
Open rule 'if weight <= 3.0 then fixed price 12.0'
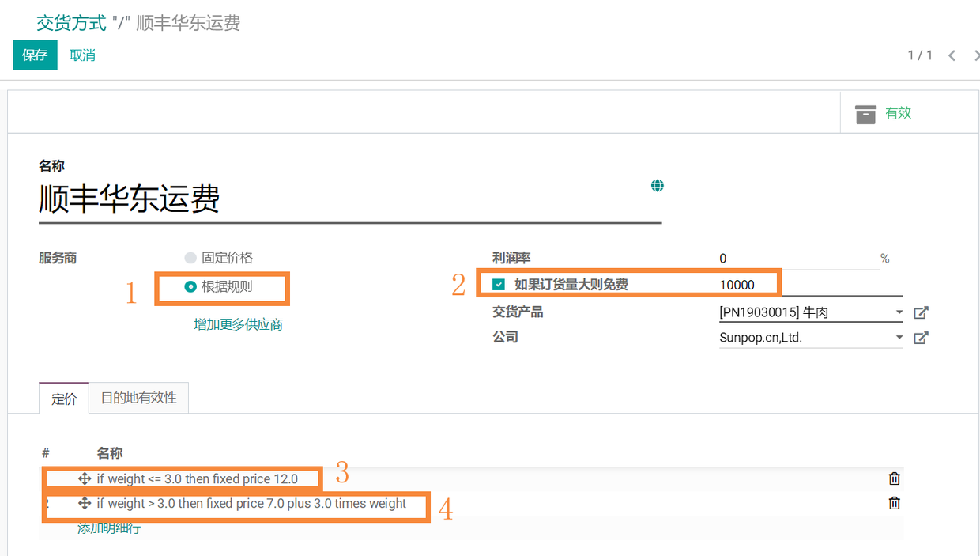point(198,478)
